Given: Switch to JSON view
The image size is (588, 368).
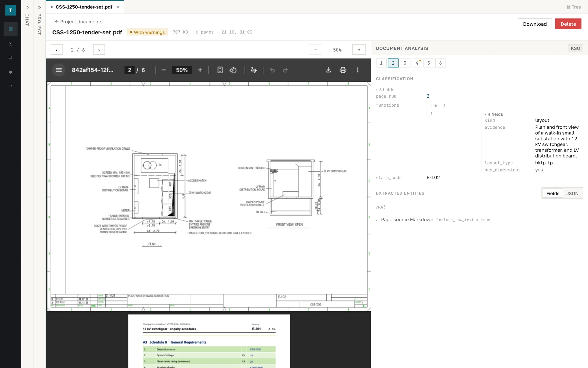Looking at the screenshot, I should coord(572,193).
